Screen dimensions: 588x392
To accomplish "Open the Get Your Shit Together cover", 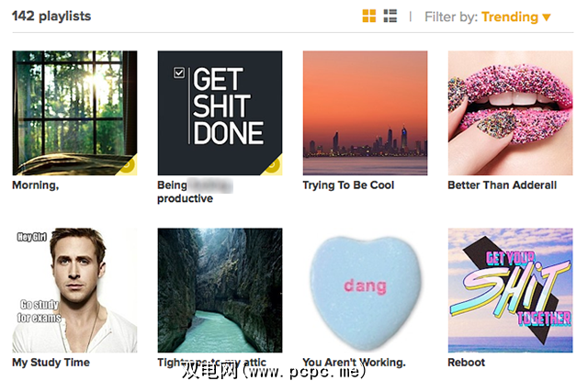I will pos(510,290).
